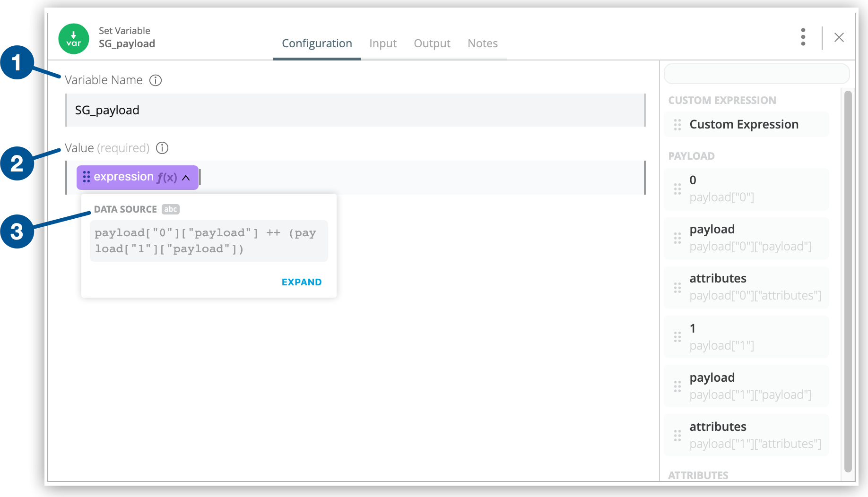Click the drag handle beside Custom Expression
This screenshot has width=868, height=497.
click(x=677, y=125)
